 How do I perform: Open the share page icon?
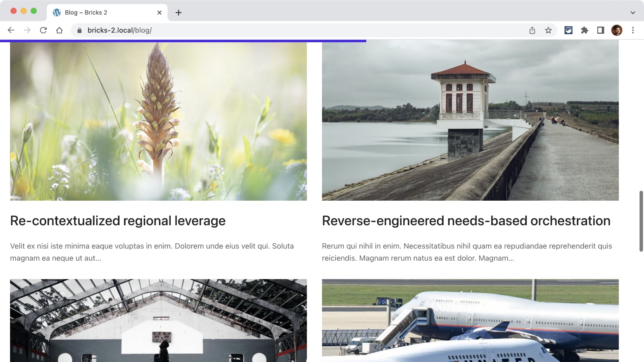[532, 30]
